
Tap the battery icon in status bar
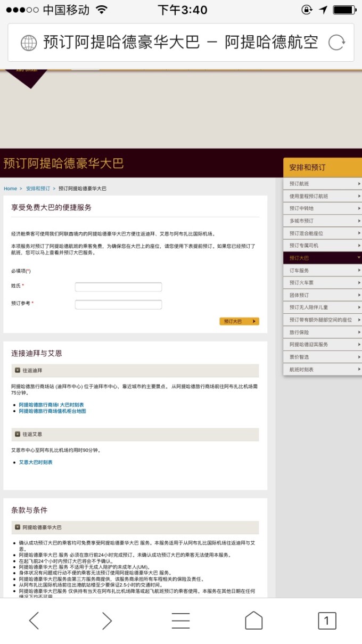tap(344, 10)
